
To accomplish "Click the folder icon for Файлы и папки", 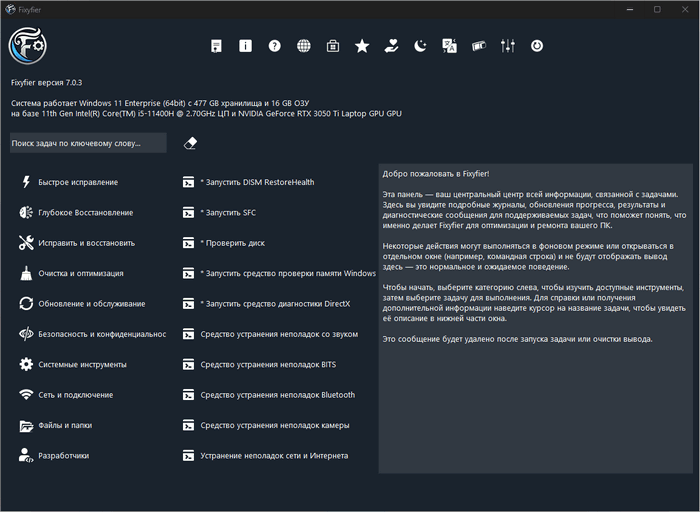I will (26, 425).
